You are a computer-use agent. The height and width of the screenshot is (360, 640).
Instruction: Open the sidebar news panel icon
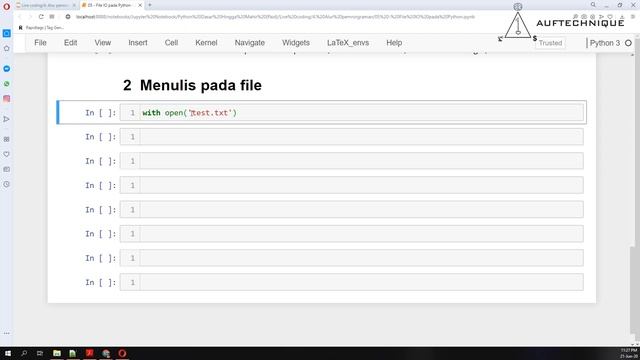tap(7, 169)
